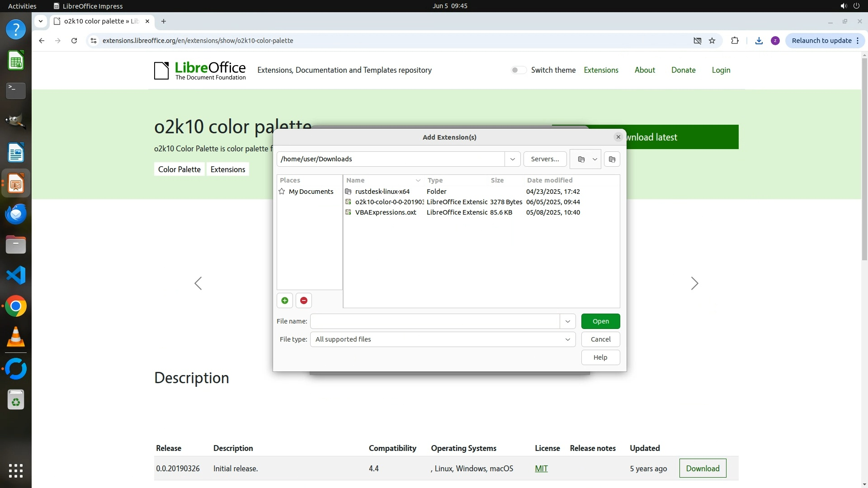This screenshot has height=488, width=868.
Task: Click the Extensions navigation link
Action: pyautogui.click(x=601, y=70)
